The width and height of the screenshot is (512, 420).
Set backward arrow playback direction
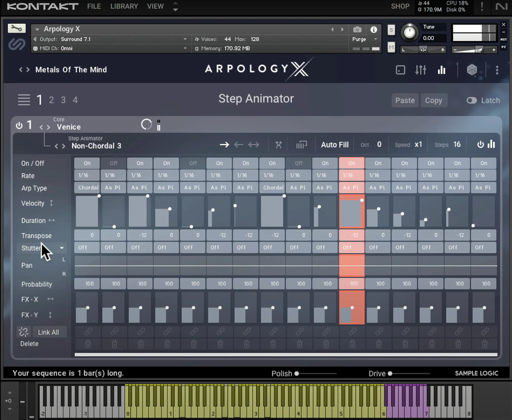tap(239, 145)
